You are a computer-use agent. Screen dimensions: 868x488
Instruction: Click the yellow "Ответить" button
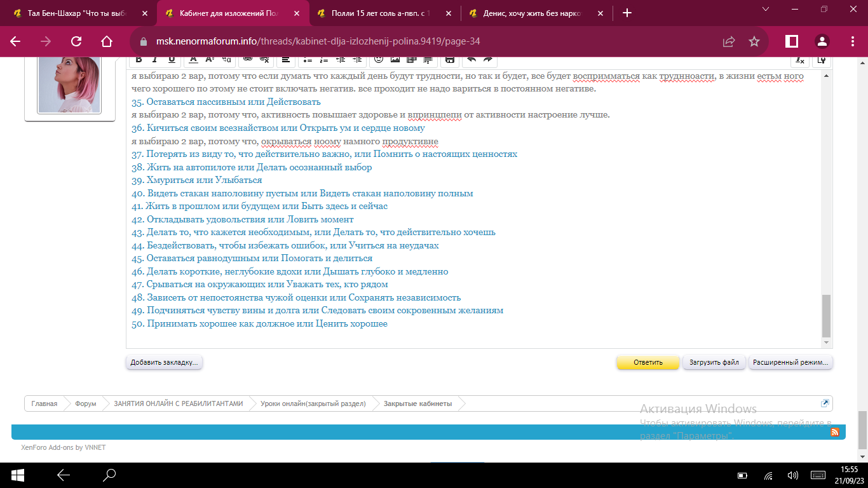(x=648, y=362)
